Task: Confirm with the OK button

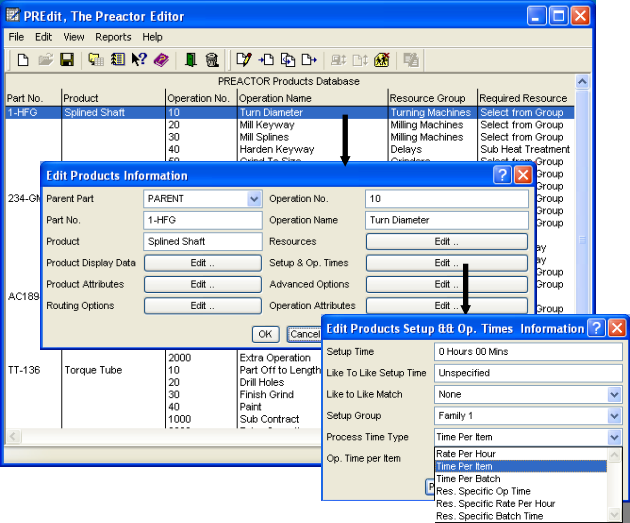Action: click(265, 334)
